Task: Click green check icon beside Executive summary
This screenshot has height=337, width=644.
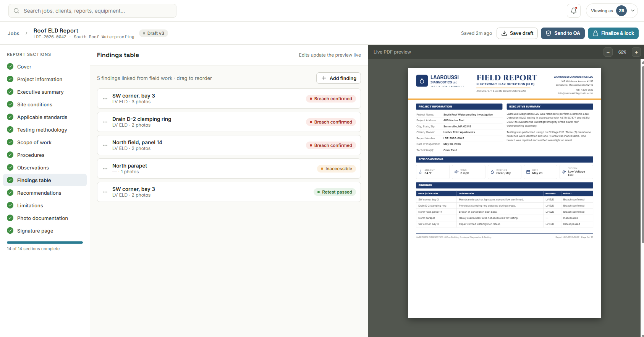Action: tap(10, 92)
